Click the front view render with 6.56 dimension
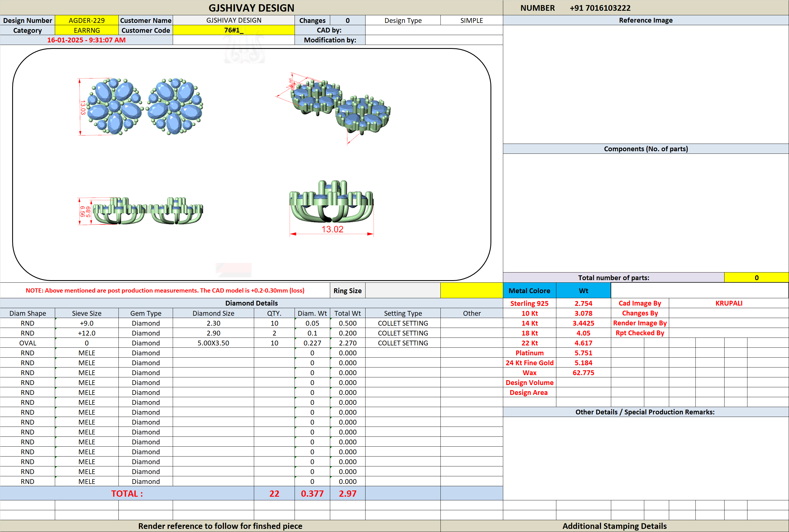789x532 pixels. click(x=140, y=211)
